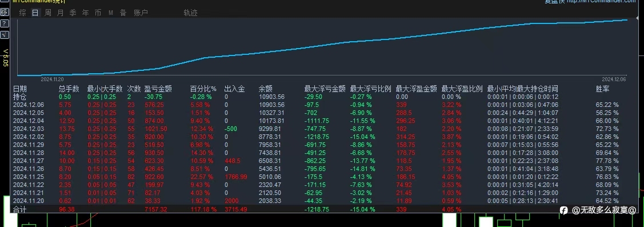Click the 日期 column header

pos(19,89)
